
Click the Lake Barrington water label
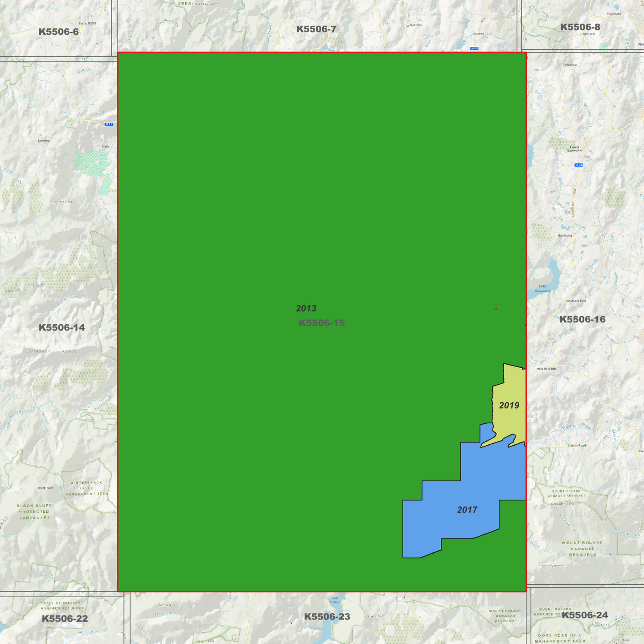point(543,288)
